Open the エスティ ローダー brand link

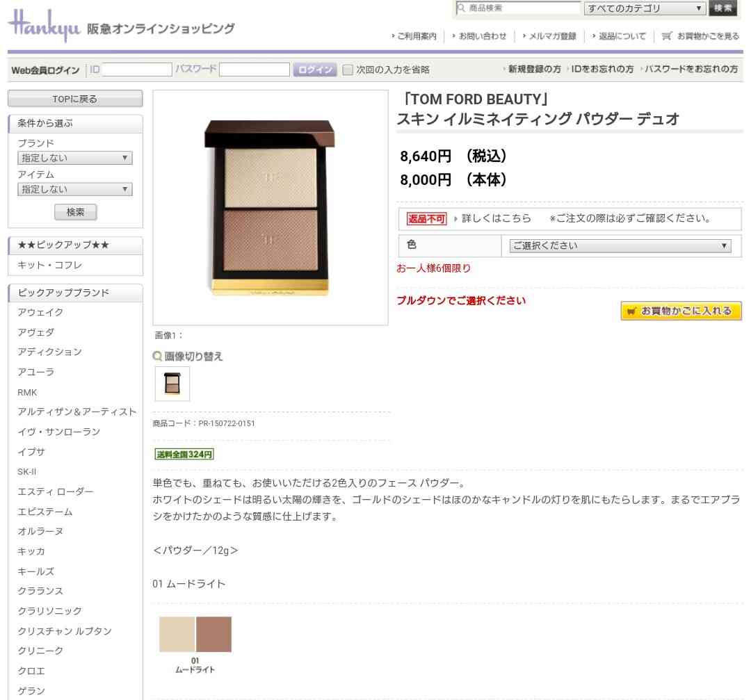[56, 491]
